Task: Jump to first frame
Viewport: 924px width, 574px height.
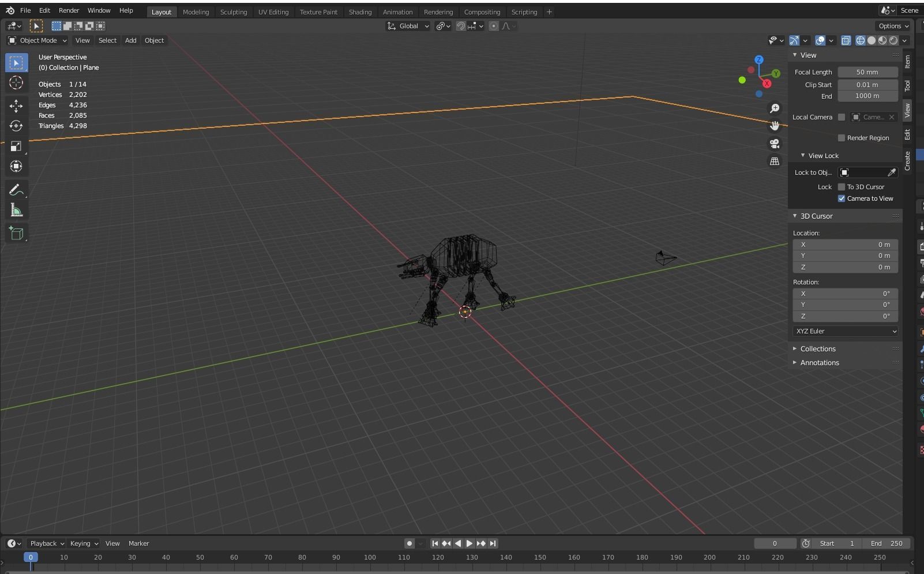Action: [435, 543]
